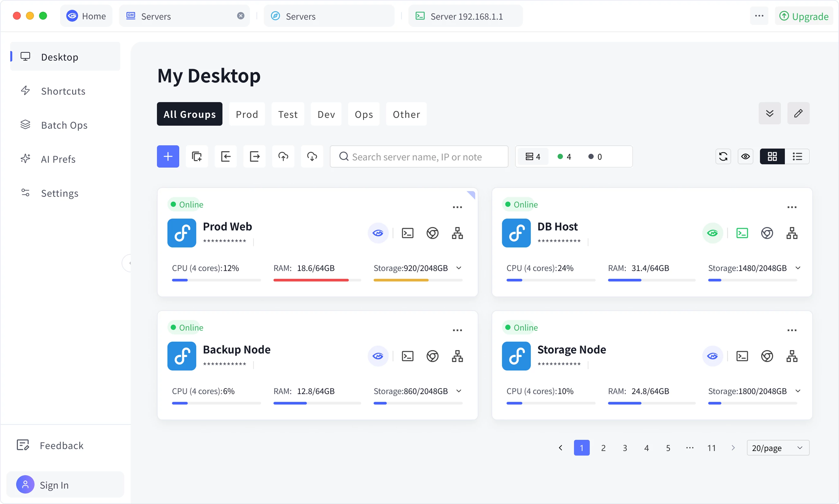The image size is (839, 504).
Task: Open the 20/page dropdown
Action: pyautogui.click(x=778, y=448)
